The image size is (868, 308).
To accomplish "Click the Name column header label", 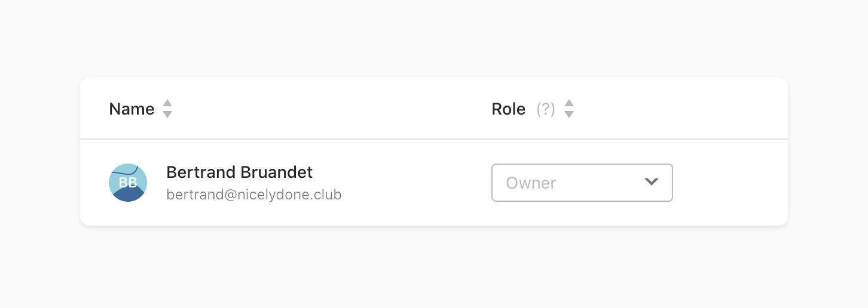I will click(132, 109).
